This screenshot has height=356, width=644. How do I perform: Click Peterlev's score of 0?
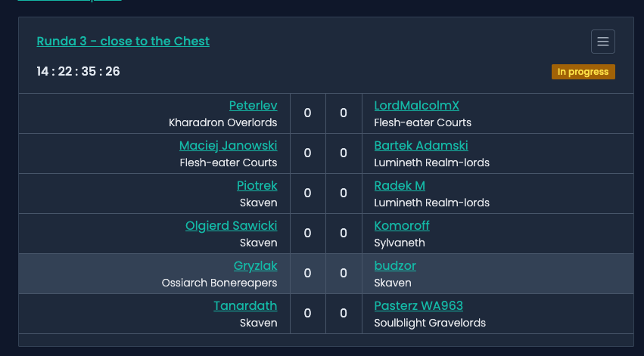[x=307, y=113]
